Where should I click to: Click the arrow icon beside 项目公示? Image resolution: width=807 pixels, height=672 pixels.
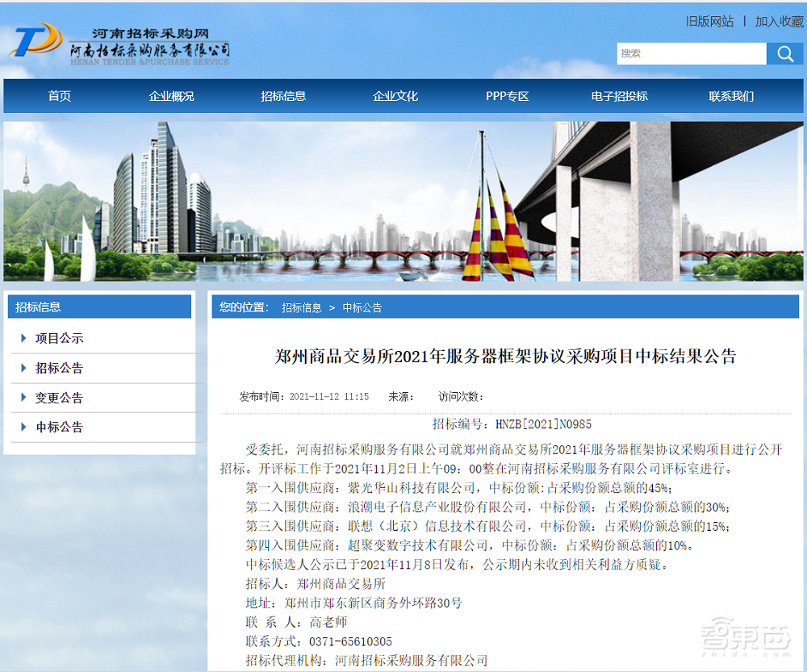click(23, 338)
